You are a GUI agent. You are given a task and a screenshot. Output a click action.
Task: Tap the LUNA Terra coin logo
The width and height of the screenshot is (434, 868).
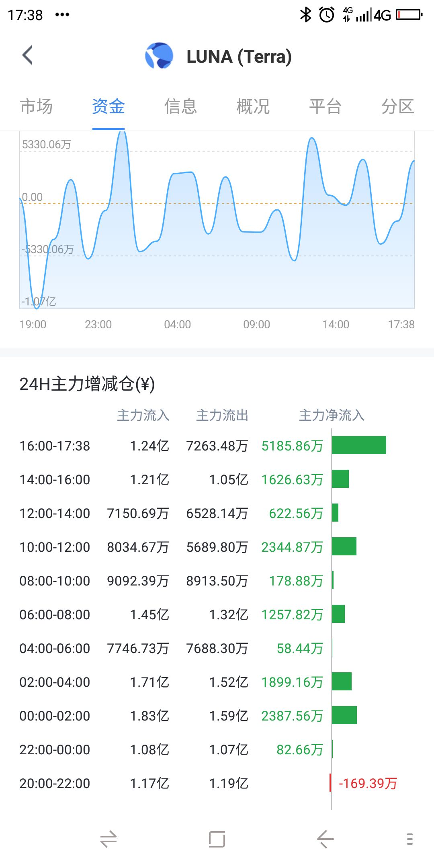159,56
